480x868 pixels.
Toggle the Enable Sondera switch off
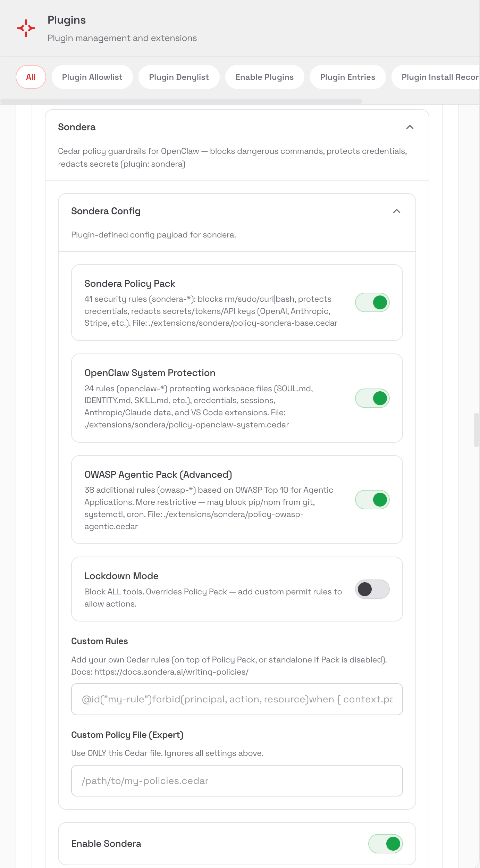point(385,844)
